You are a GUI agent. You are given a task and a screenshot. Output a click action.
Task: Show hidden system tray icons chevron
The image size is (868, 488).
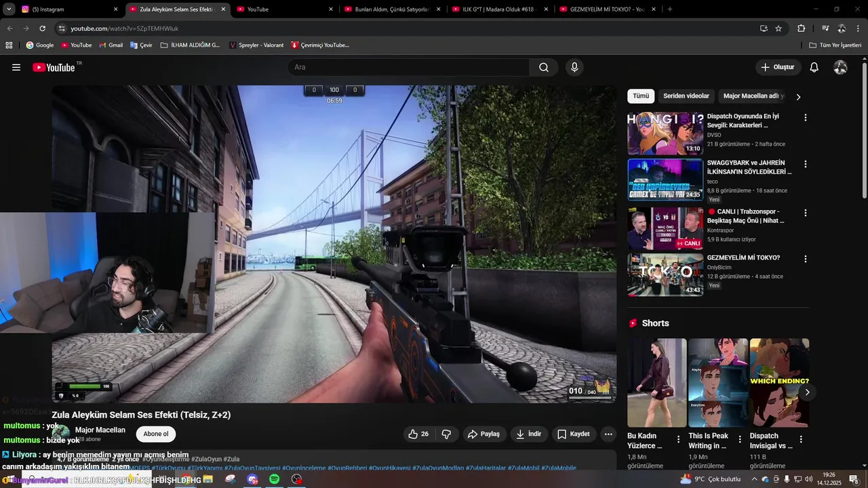coord(754,479)
